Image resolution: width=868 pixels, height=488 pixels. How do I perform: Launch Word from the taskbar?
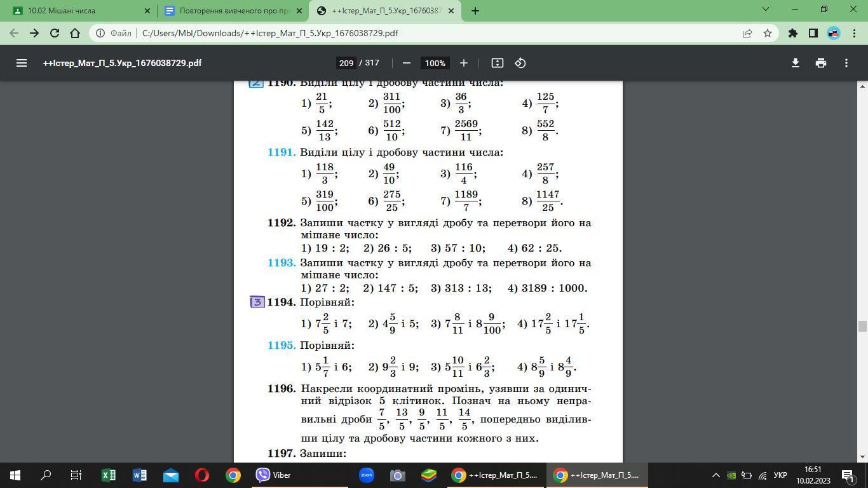point(140,475)
